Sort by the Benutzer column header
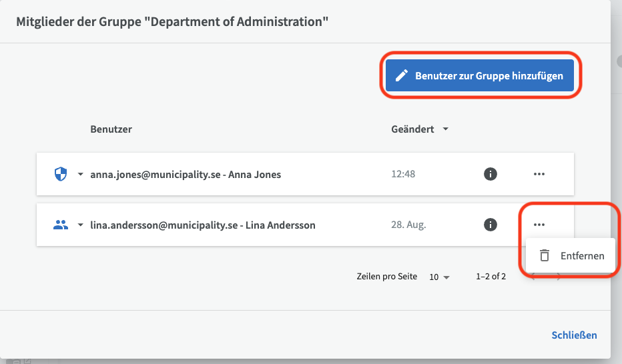Image resolution: width=622 pixels, height=364 pixels. (x=111, y=129)
